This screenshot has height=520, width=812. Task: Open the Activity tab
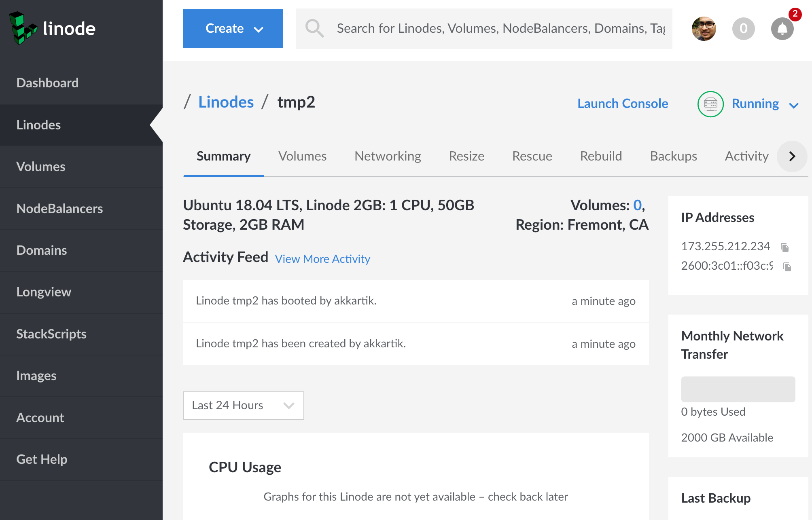point(746,156)
